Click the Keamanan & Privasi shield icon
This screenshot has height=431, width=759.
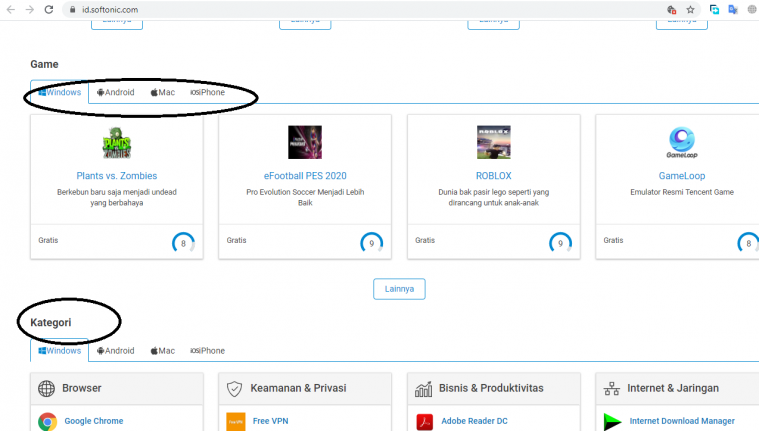point(234,388)
